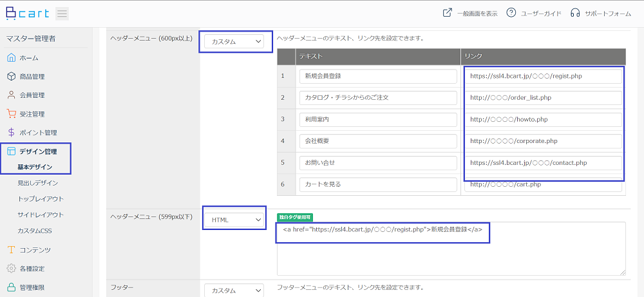Image resolution: width=644 pixels, height=297 pixels.
Task: Click the contact.php link field
Action: point(543,162)
